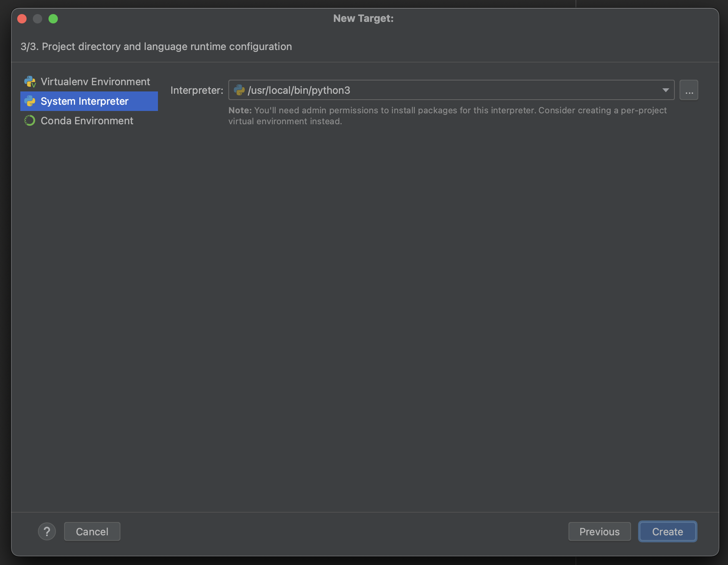
Task: Cancel the new target wizard
Action: [92, 531]
